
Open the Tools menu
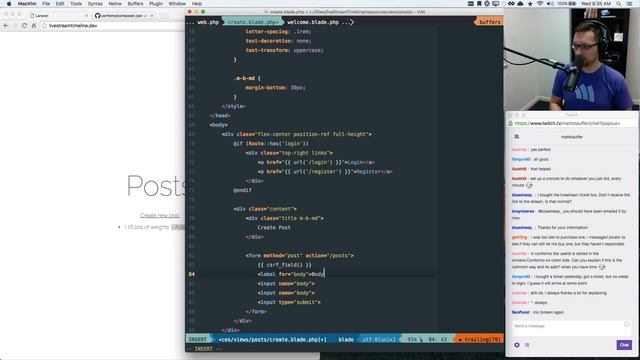click(76, 4)
